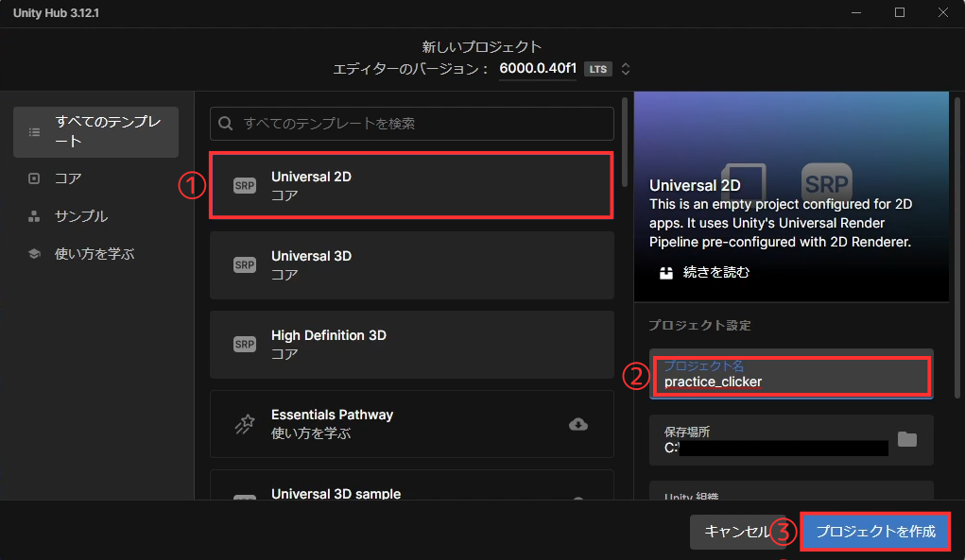The image size is (965, 560).
Task: Click the search magnifier icon
Action: coord(226,124)
